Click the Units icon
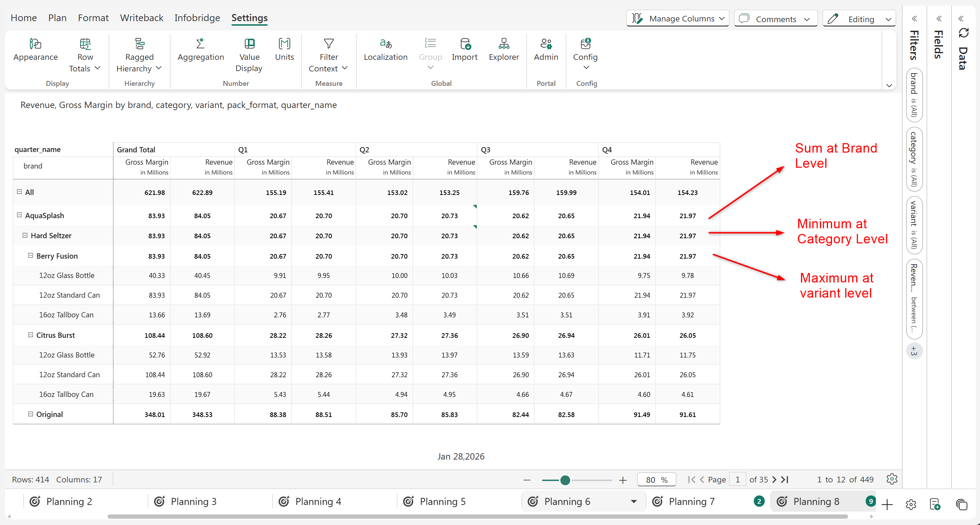The width and height of the screenshot is (980, 525). pos(284,44)
